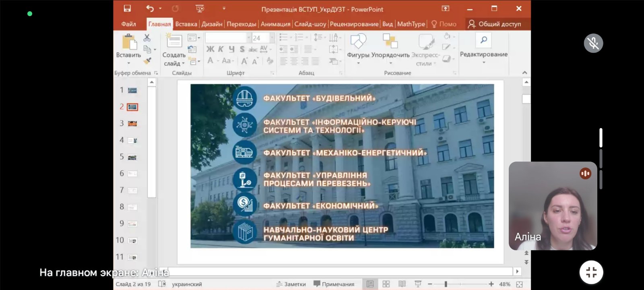644x290 pixels.
Task: Switch to the Анимация tab
Action: [x=275, y=24]
